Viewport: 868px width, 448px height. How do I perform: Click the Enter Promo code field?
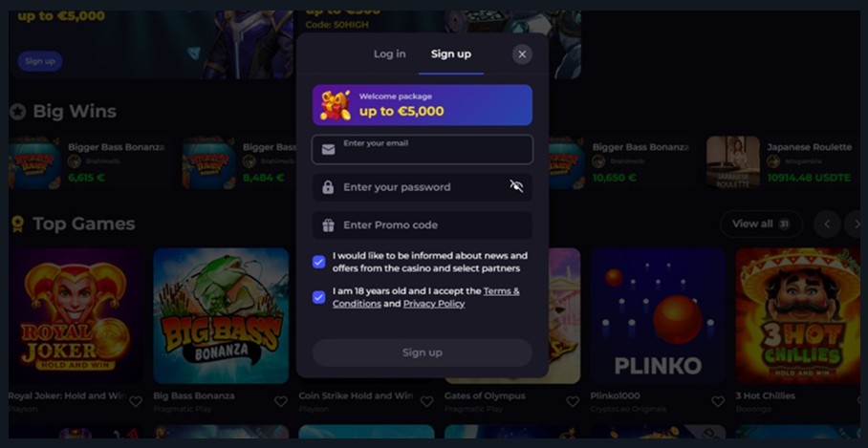tap(423, 225)
